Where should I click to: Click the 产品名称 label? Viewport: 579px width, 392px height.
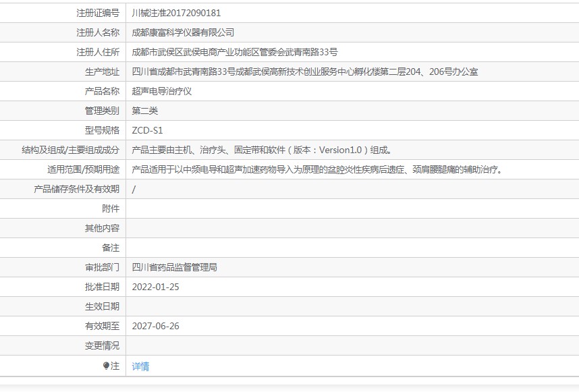103,91
